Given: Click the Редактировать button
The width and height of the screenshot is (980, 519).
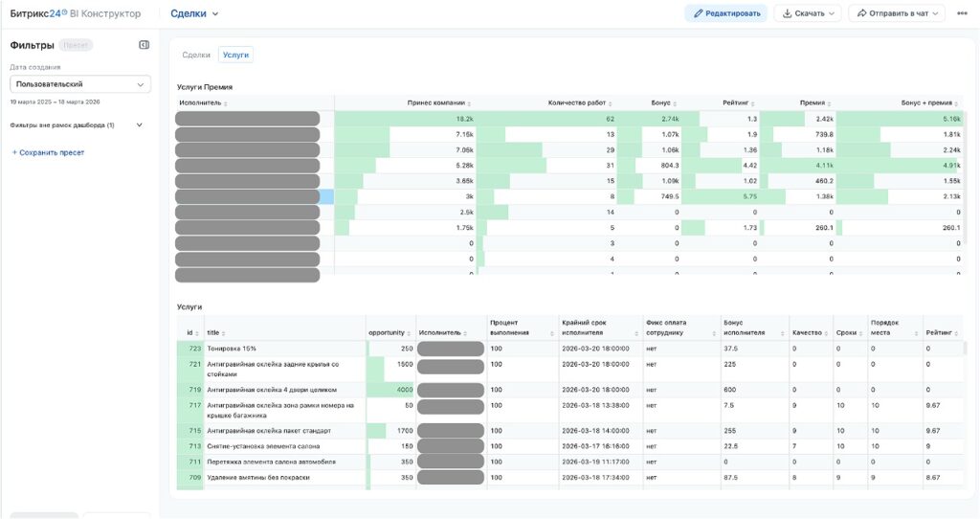Looking at the screenshot, I should coord(725,13).
